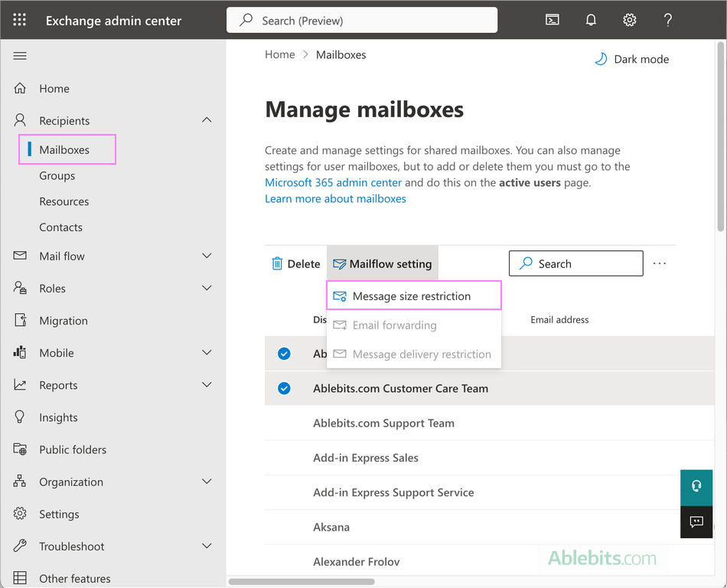Screen dimensions: 727x588
Task: Click the Public folders icon
Action: click(x=20, y=449)
